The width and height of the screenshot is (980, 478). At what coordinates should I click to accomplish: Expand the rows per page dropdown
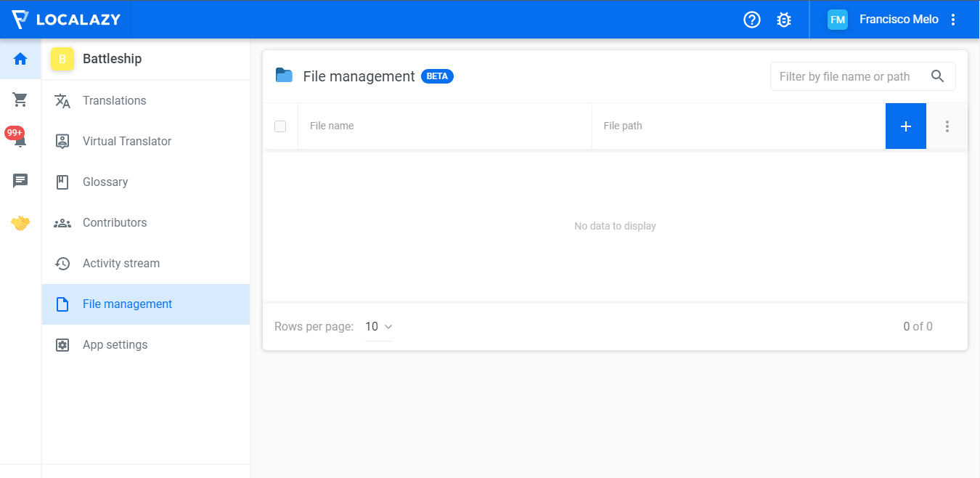click(x=378, y=327)
